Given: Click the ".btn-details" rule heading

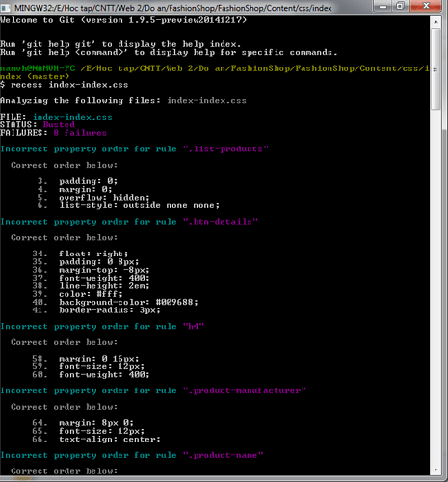Looking at the screenshot, I should (x=129, y=222).
